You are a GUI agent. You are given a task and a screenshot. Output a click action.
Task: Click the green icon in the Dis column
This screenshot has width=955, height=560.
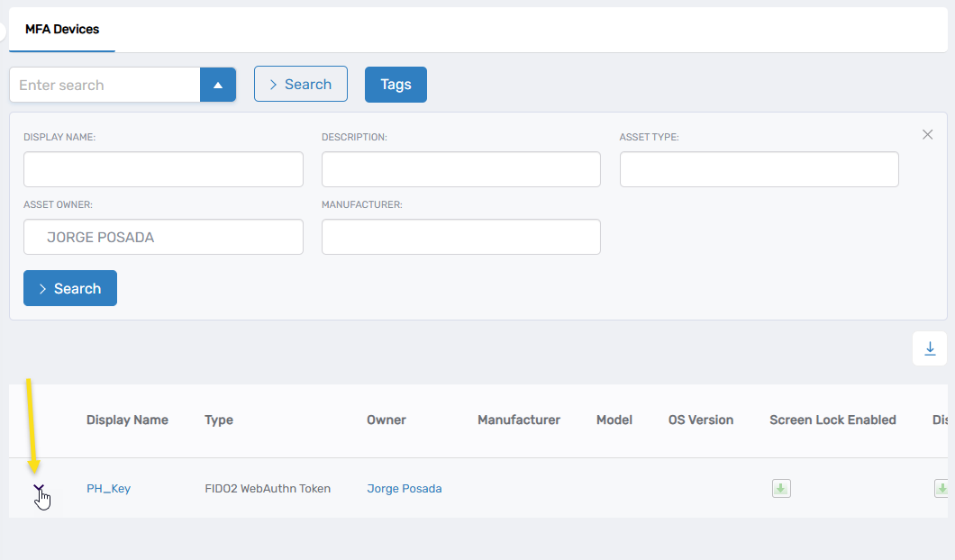[941, 488]
